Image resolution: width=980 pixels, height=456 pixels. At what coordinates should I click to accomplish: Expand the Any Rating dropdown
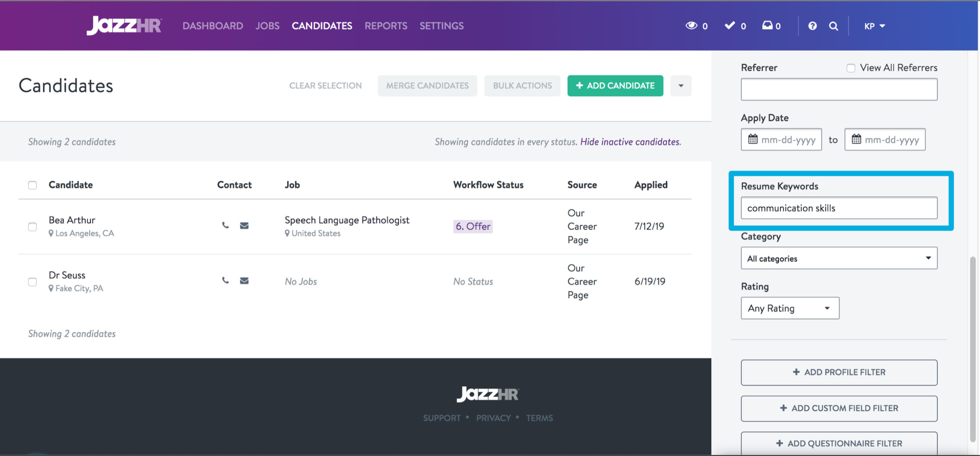tap(789, 308)
